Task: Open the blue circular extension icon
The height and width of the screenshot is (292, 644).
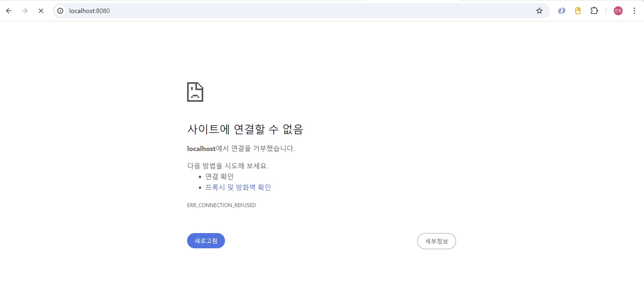Action: tap(562, 11)
